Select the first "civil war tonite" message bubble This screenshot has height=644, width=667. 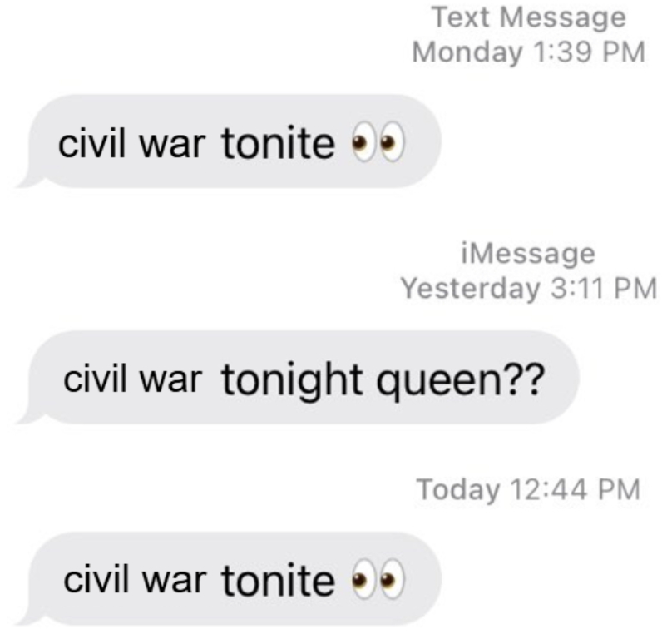point(229,141)
